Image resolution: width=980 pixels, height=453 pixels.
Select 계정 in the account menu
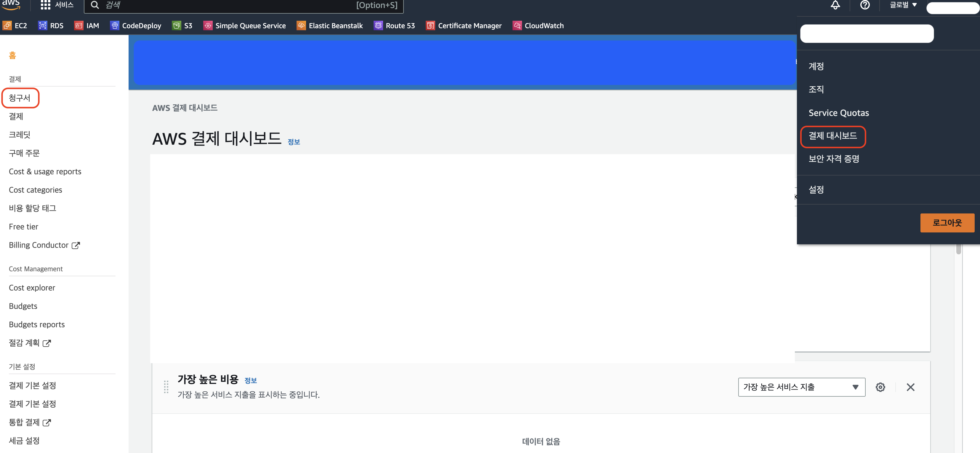[x=816, y=66]
